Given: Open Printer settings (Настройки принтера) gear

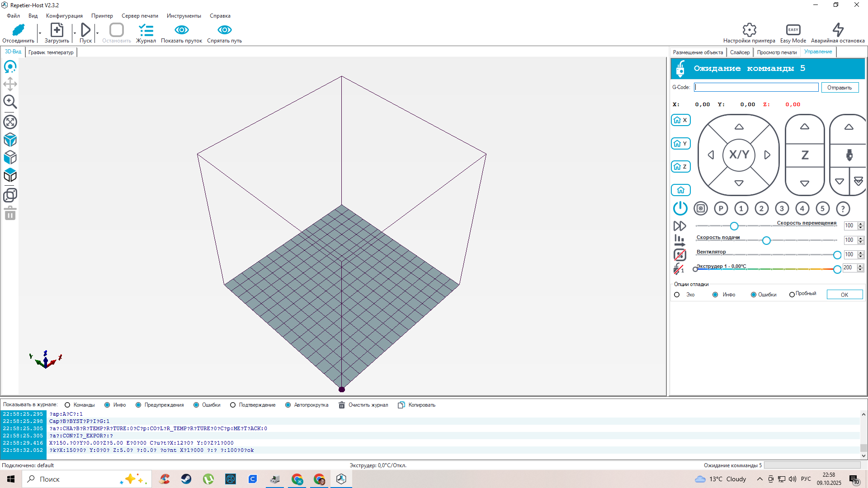Looking at the screenshot, I should click(x=749, y=30).
